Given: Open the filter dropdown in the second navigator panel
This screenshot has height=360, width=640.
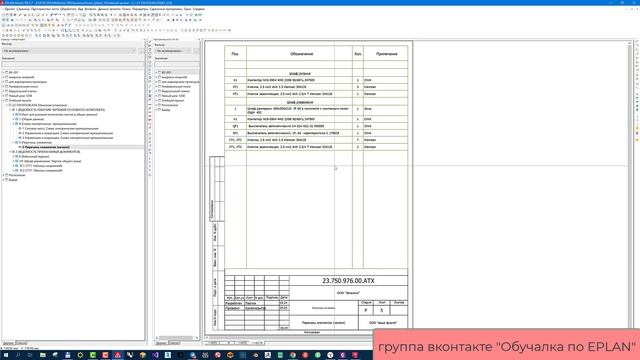Looking at the screenshot, I should pos(174,51).
